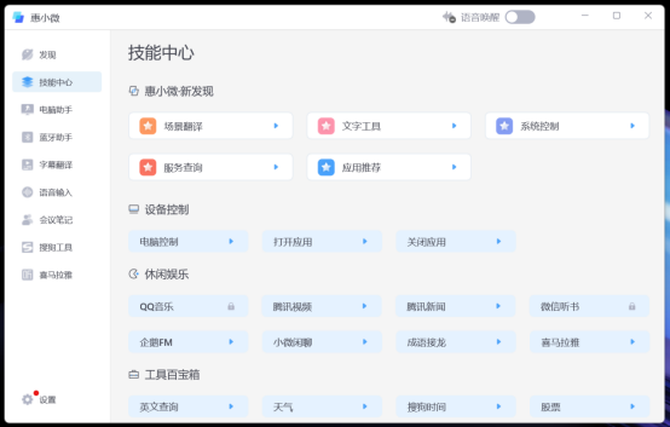Click the 语音唤醒 label text

pyautogui.click(x=480, y=18)
